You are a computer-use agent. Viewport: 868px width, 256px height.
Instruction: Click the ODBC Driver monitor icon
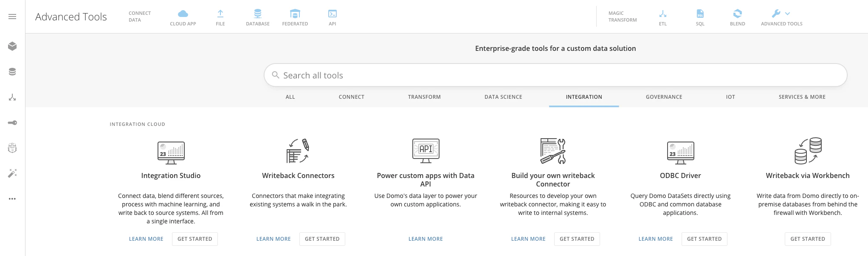(681, 153)
